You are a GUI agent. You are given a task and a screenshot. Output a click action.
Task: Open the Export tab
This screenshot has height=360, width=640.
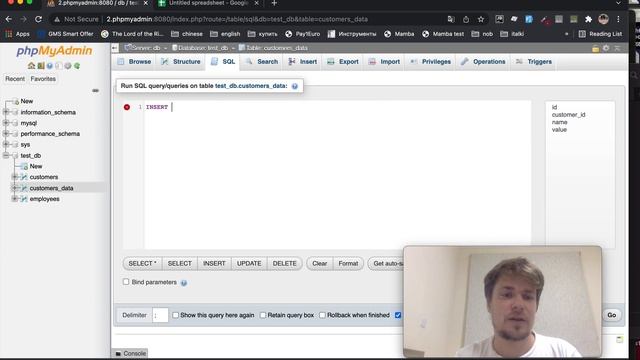[343, 62]
